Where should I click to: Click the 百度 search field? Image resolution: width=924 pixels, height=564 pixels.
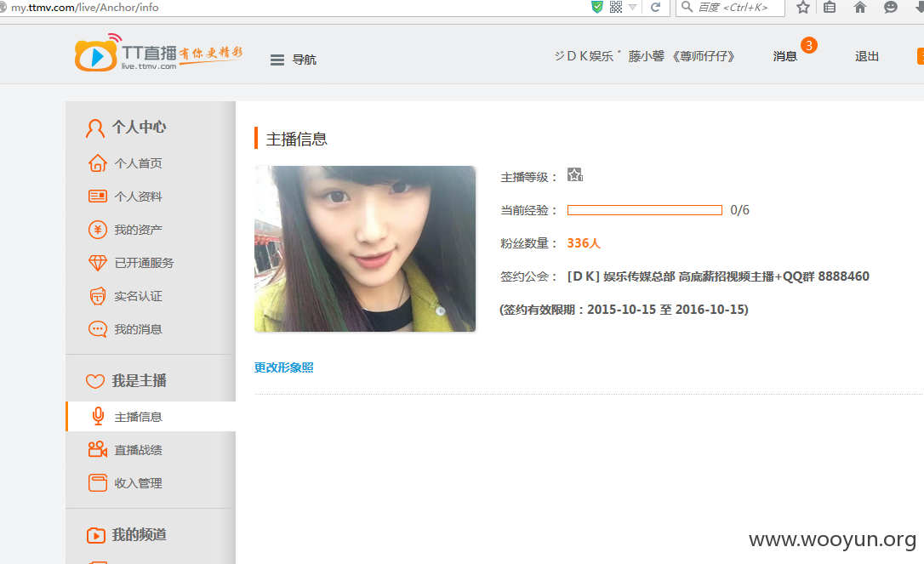(x=731, y=7)
